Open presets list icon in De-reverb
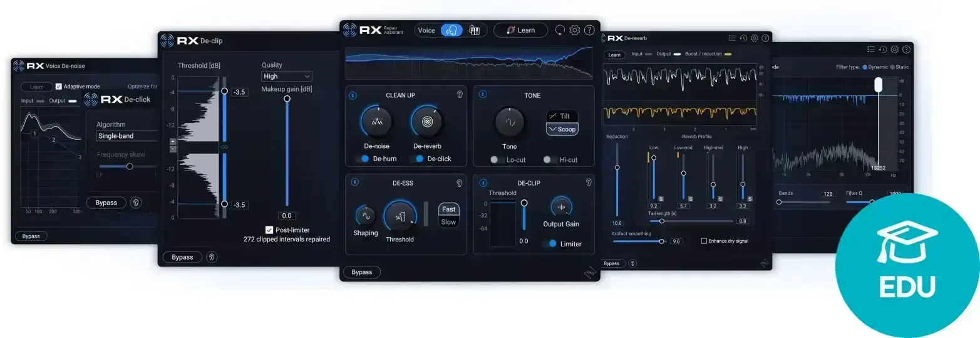This screenshot has height=338, width=980. click(x=732, y=38)
